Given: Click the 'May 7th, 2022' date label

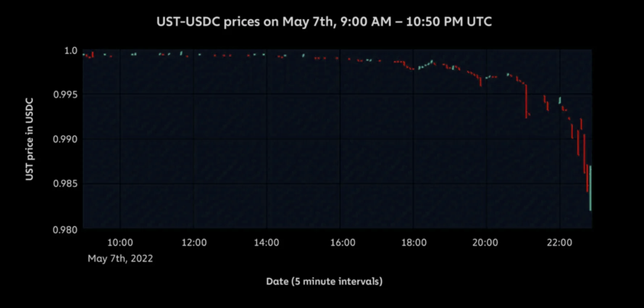Looking at the screenshot, I should pos(120,258).
